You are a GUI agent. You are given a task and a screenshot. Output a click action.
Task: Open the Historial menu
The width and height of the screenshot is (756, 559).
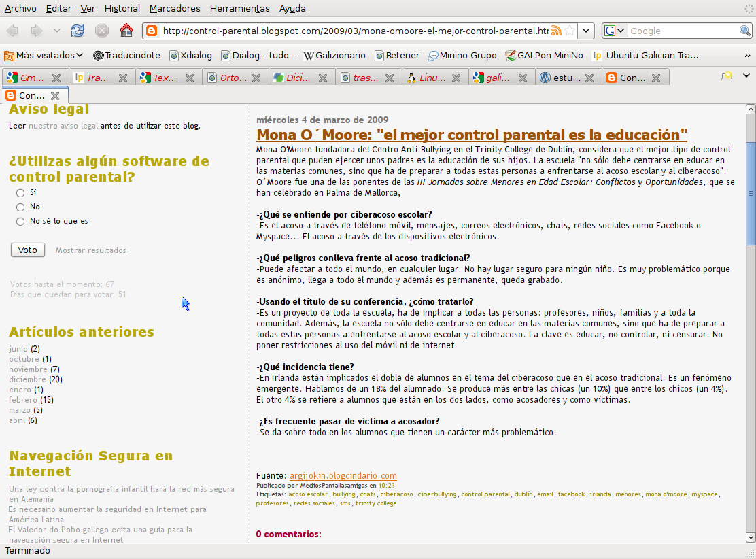(122, 8)
